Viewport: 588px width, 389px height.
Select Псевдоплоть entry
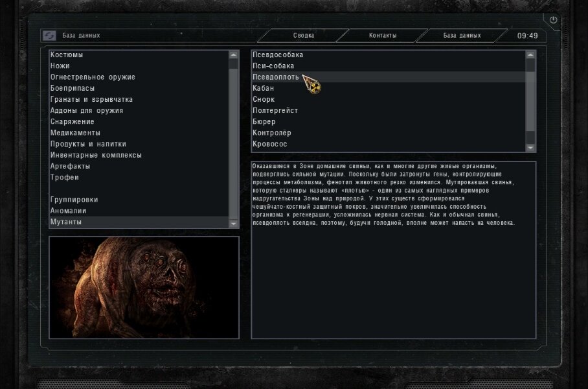coord(389,77)
